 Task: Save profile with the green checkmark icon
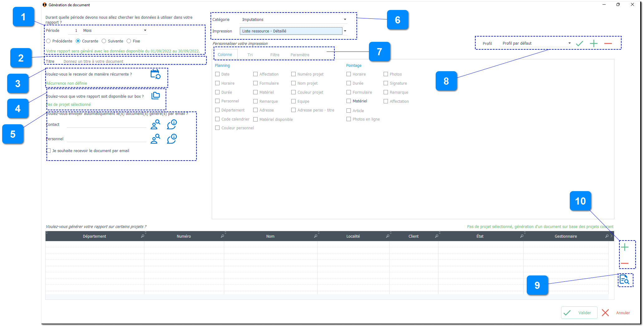(x=579, y=44)
